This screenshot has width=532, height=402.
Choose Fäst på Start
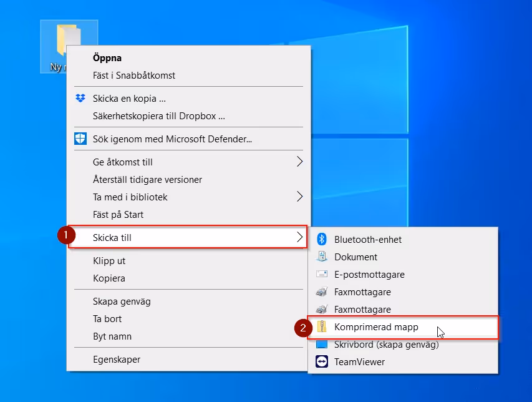coord(188,215)
